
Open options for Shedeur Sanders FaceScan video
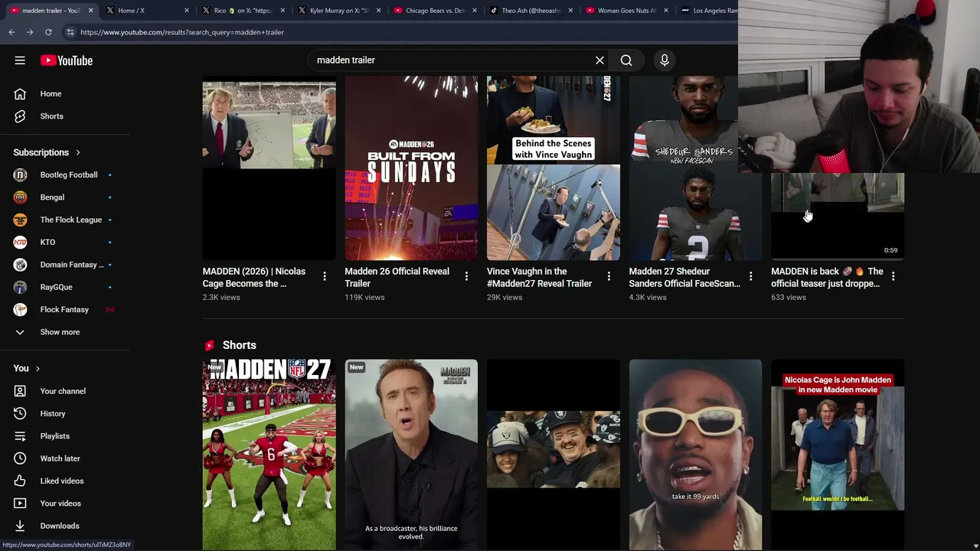(751, 276)
